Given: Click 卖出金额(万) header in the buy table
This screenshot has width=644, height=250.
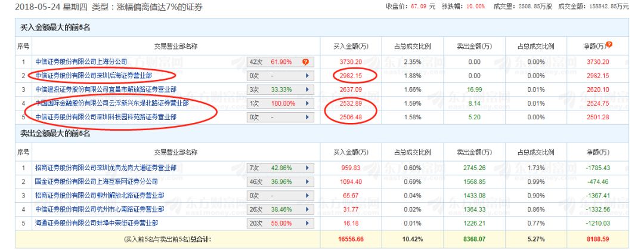Looking at the screenshot, I should pyautogui.click(x=475, y=46).
